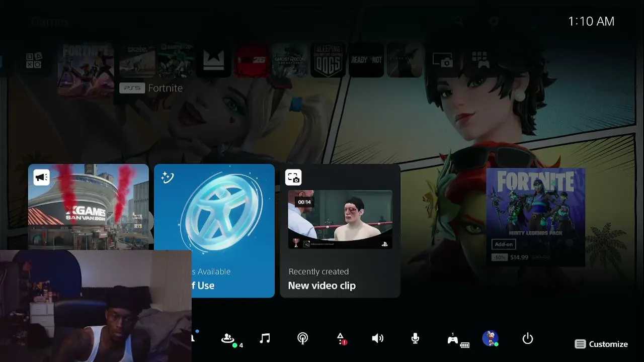Open the Media Gallery camera icon
Viewport: 644px width, 362px height.
point(443,60)
